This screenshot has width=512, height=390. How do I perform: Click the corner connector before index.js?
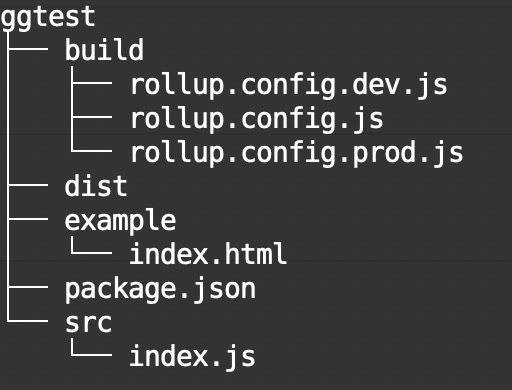click(x=91, y=347)
